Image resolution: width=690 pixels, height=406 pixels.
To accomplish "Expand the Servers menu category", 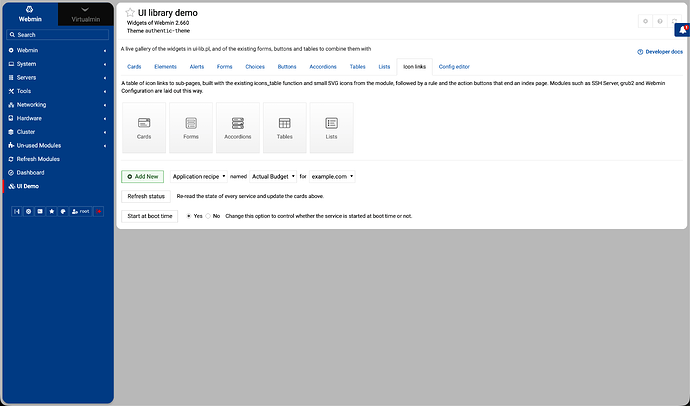I will click(x=58, y=77).
